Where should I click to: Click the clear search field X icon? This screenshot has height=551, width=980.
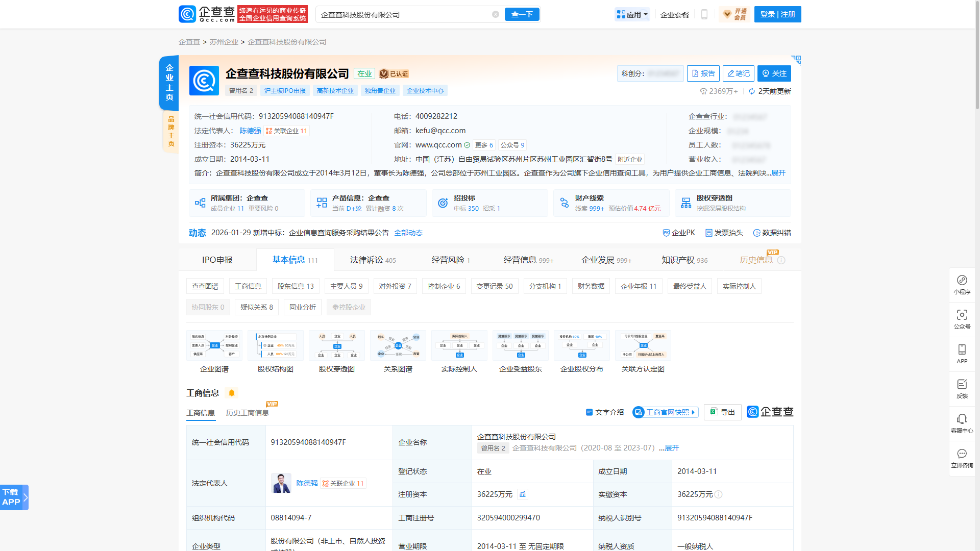pyautogui.click(x=495, y=14)
